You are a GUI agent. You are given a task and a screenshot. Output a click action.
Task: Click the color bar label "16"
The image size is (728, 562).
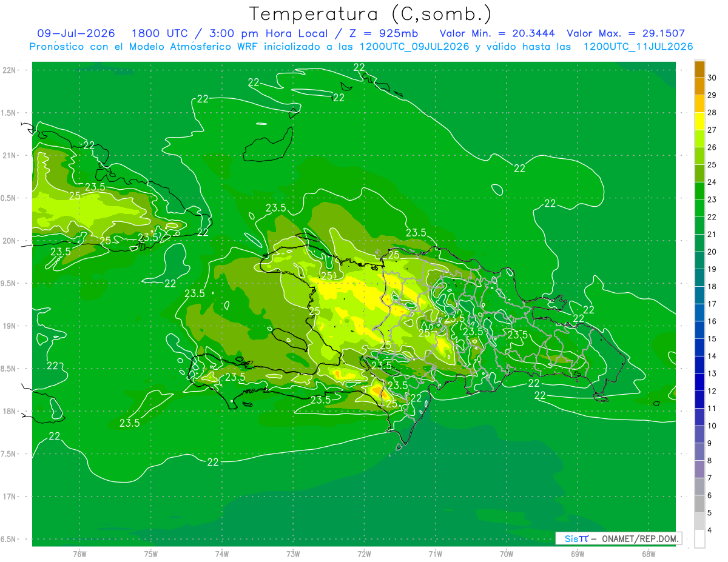[x=712, y=321]
